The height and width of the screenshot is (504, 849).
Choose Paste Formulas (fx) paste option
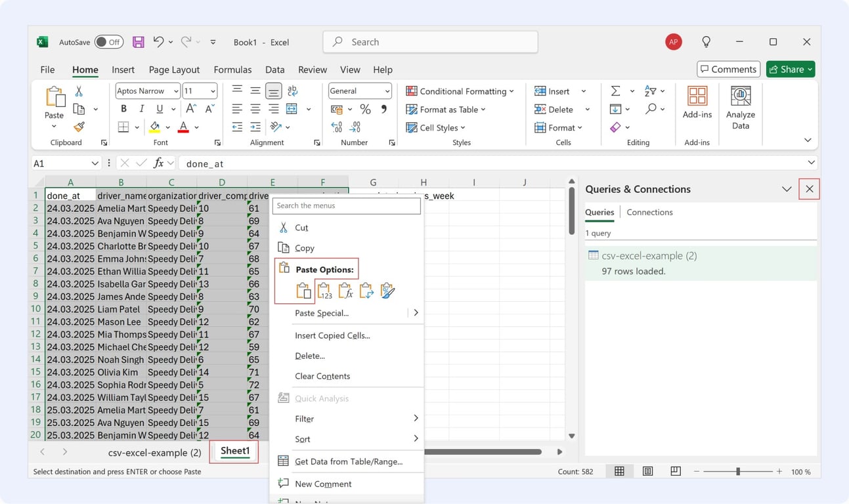click(345, 291)
